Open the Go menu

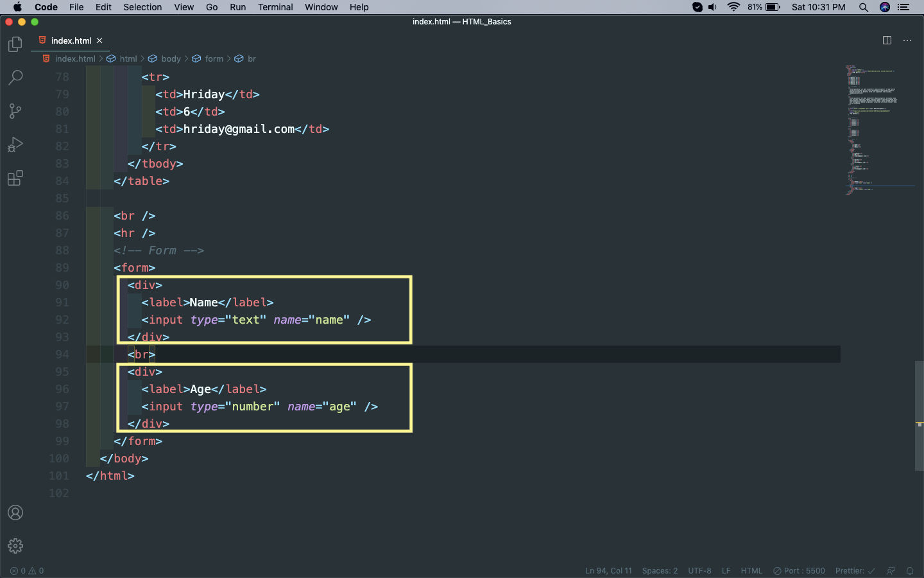(x=212, y=7)
